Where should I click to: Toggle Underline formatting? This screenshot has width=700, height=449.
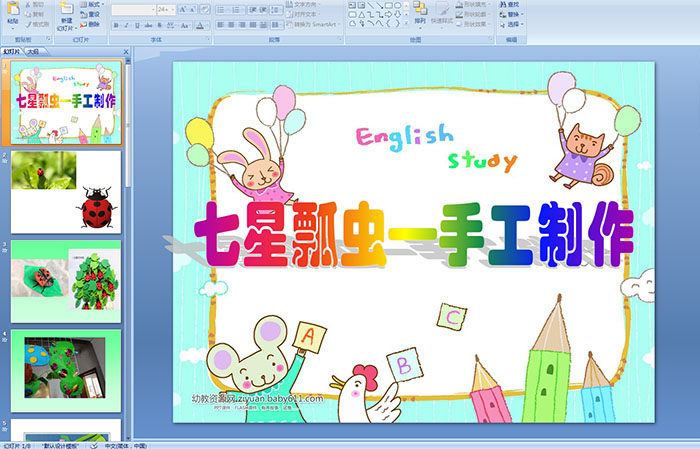coord(137,25)
